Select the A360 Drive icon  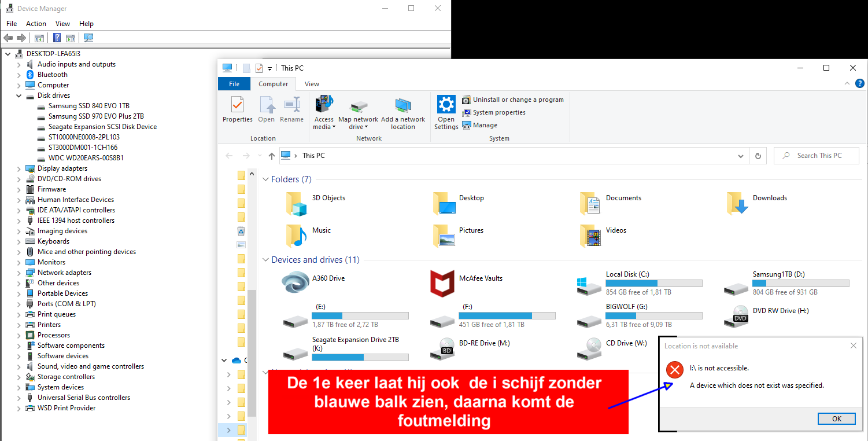pos(296,283)
